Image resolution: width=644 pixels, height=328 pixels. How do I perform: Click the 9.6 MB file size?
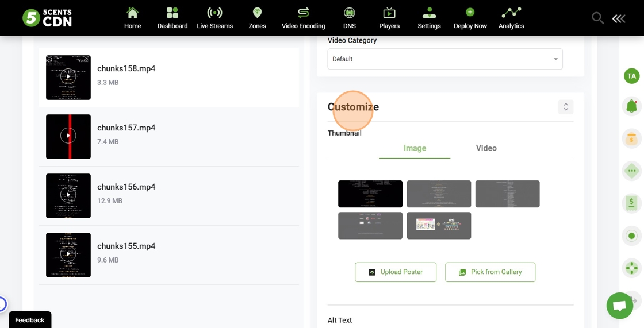click(x=108, y=260)
